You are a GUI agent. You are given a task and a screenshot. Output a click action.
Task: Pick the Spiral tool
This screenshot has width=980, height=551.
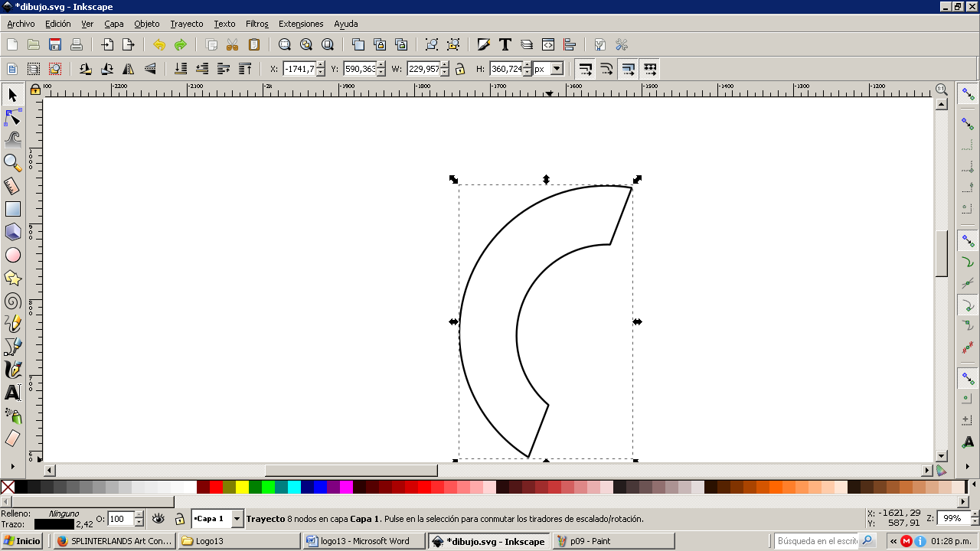tap(13, 301)
